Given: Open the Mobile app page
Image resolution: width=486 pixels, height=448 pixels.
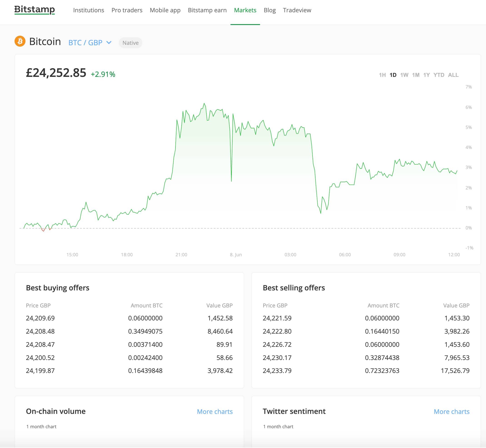Looking at the screenshot, I should (165, 10).
